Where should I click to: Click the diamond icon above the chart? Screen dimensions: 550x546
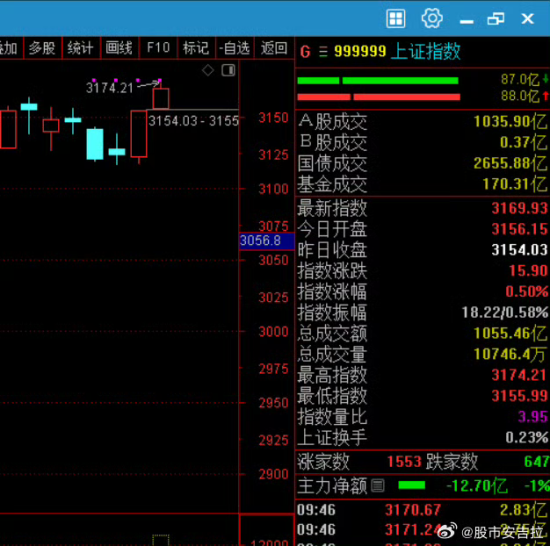click(x=208, y=70)
